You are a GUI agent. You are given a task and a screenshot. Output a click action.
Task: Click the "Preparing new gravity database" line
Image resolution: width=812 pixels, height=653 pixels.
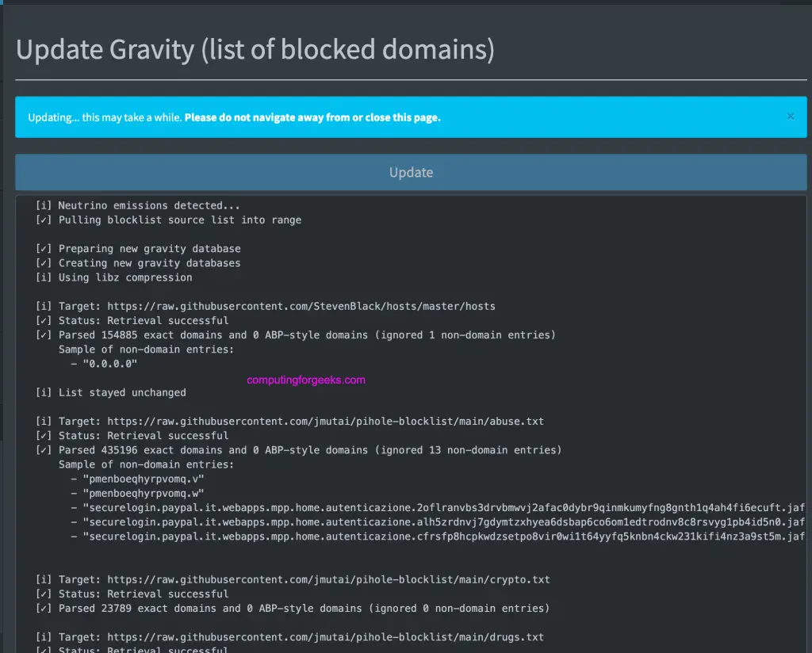click(138, 248)
